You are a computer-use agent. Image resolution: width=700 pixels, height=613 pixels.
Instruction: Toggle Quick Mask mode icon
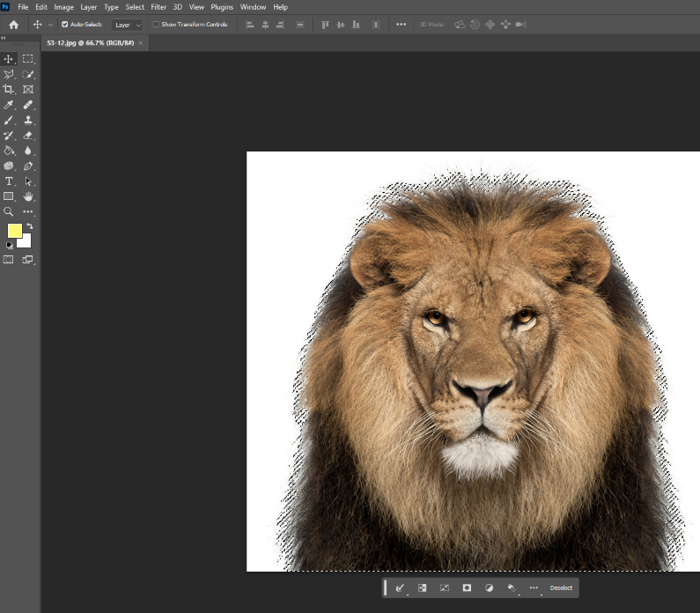(x=8, y=260)
